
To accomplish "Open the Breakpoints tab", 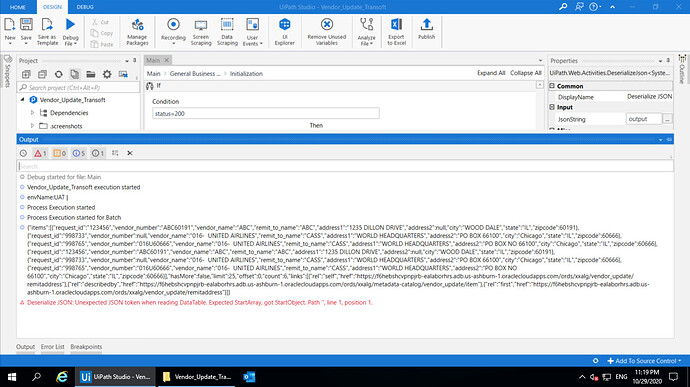I will (x=86, y=347).
